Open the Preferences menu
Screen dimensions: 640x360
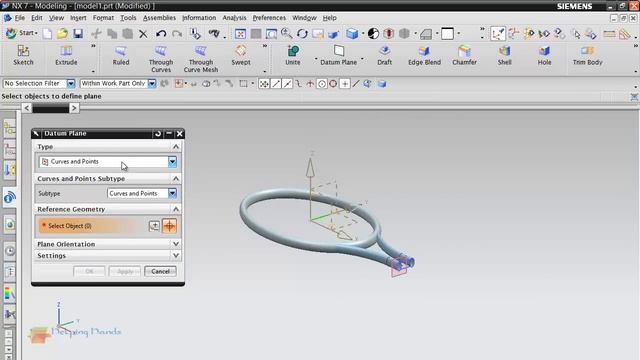[269, 18]
